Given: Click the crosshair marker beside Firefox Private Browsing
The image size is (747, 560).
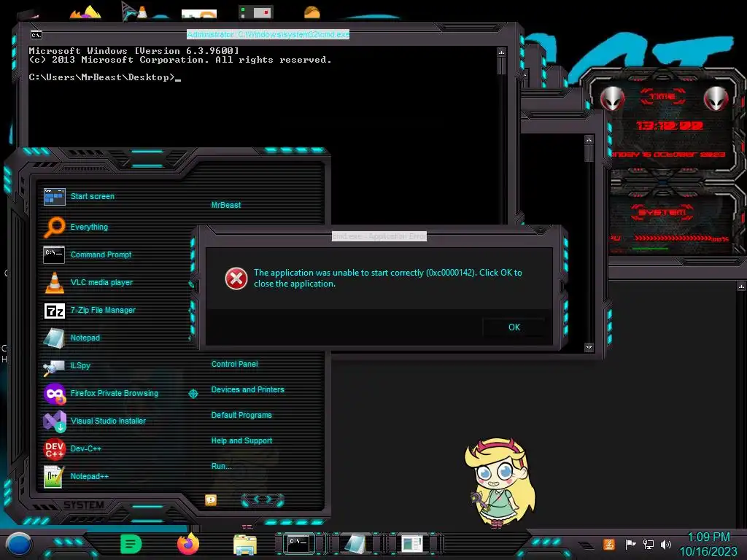Looking at the screenshot, I should click(193, 393).
